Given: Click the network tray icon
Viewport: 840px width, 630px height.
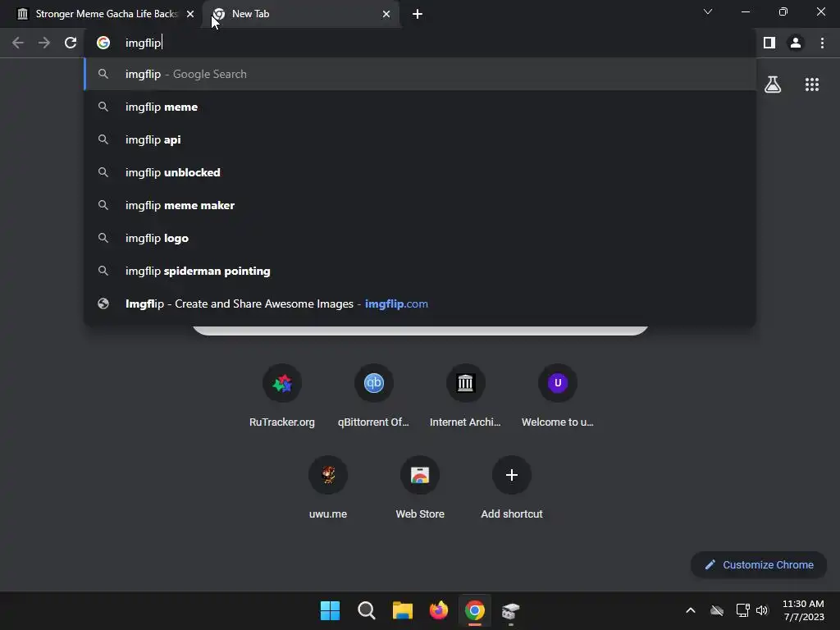Looking at the screenshot, I should pyautogui.click(x=742, y=610).
